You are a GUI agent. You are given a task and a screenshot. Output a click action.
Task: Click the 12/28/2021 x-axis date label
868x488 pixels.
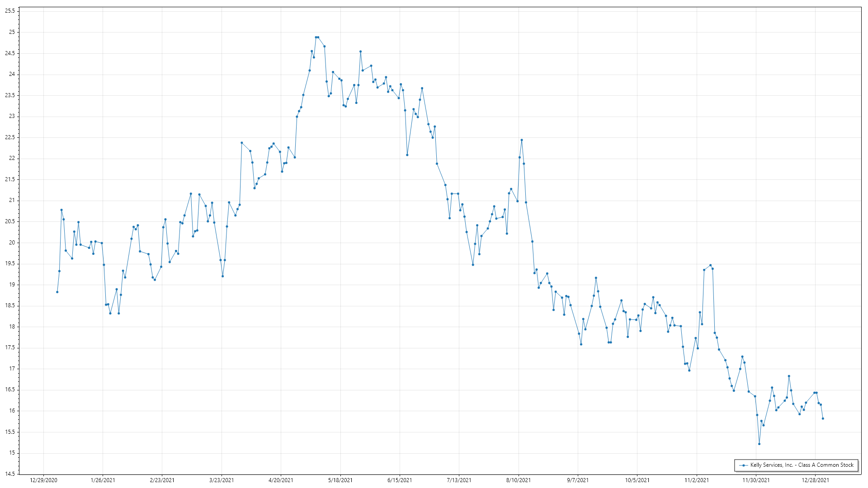click(x=815, y=480)
